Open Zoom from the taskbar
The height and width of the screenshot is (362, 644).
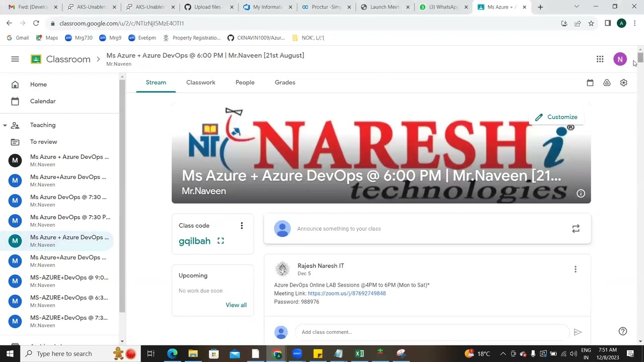(297, 353)
